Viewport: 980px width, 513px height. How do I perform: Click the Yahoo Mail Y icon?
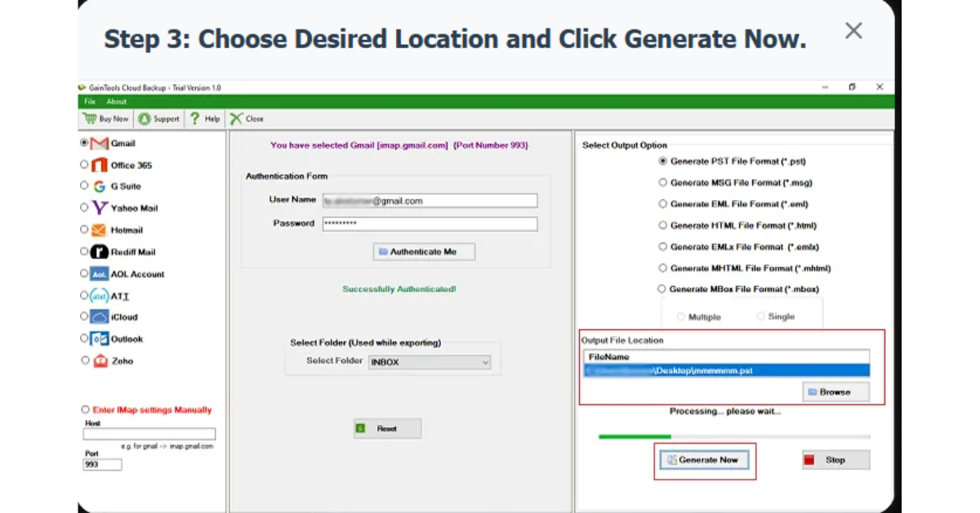100,208
